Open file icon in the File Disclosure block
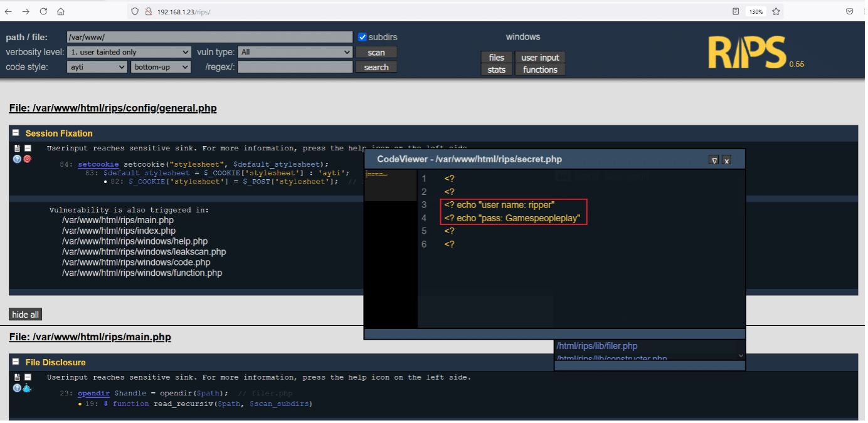Viewport: 868px width, 423px height. point(17,377)
